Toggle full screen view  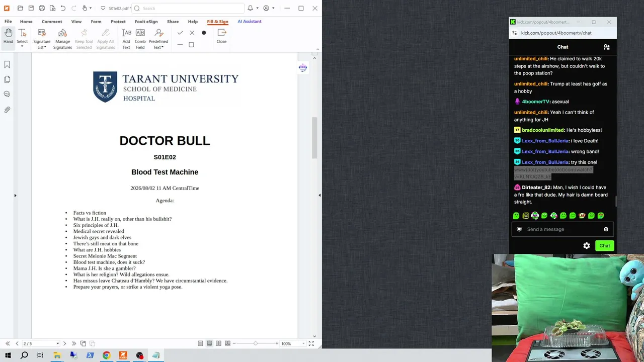pos(311,343)
